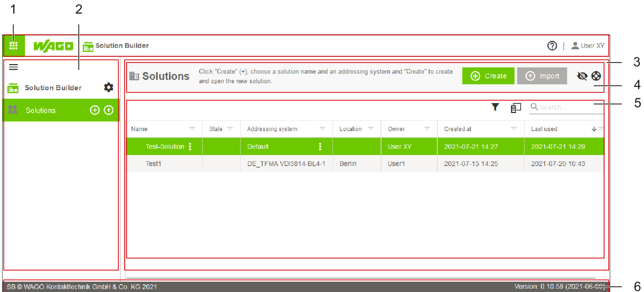Add a solution via sidebar plus icon
644x292 pixels.
[x=95, y=110]
